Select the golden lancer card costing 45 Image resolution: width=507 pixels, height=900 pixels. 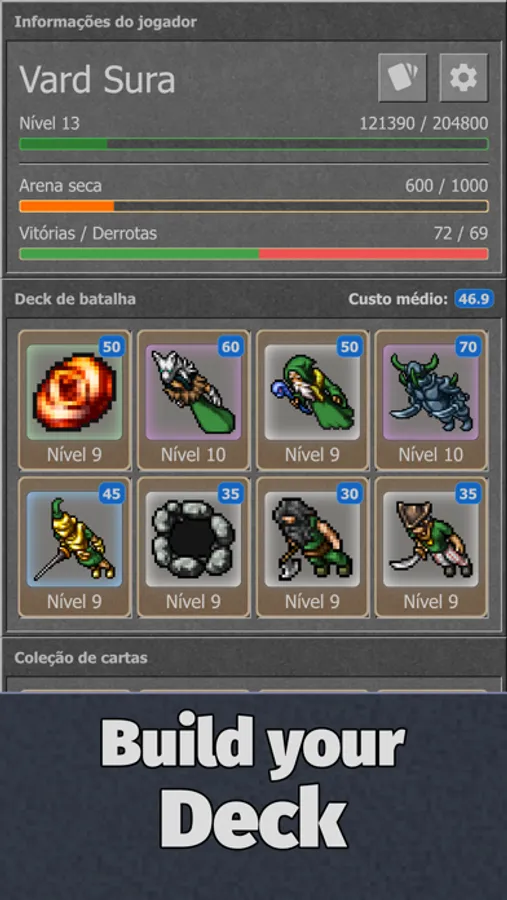75,547
